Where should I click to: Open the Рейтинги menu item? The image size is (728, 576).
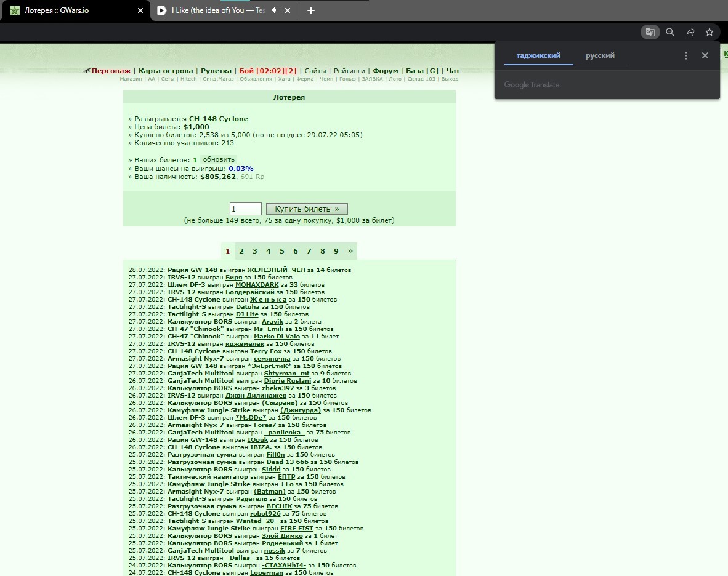click(349, 71)
